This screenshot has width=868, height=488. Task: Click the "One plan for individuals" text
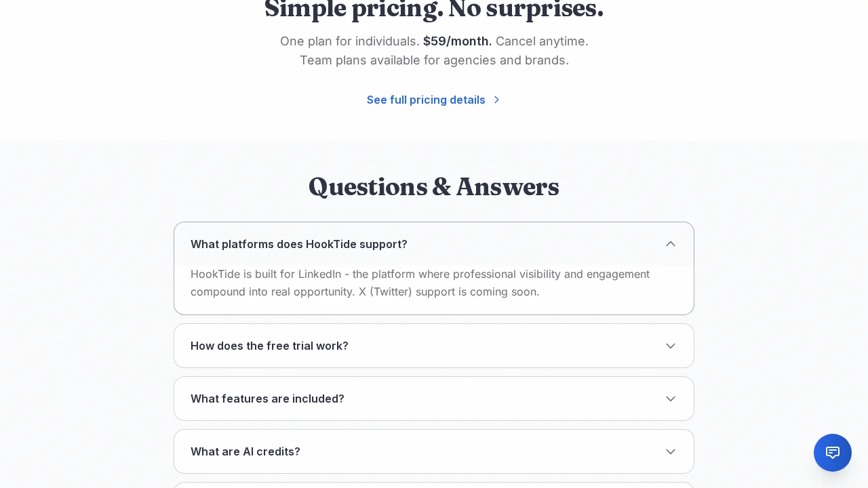click(349, 41)
